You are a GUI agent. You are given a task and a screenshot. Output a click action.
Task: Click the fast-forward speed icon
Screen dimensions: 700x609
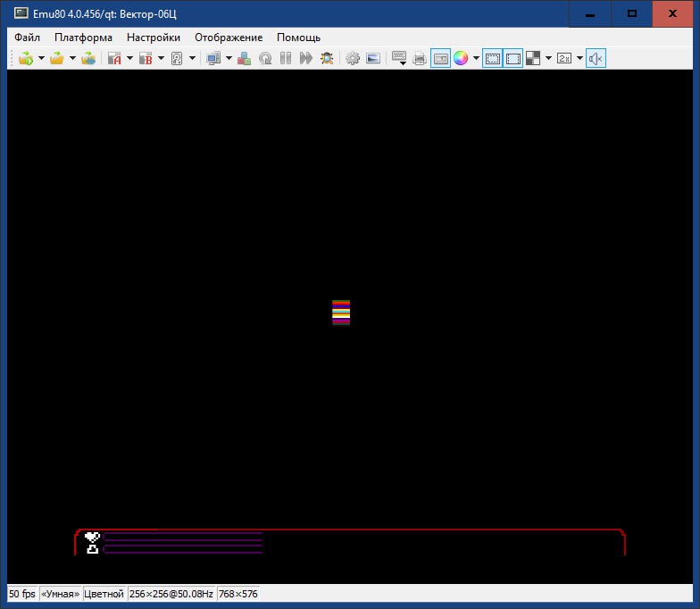[306, 59]
